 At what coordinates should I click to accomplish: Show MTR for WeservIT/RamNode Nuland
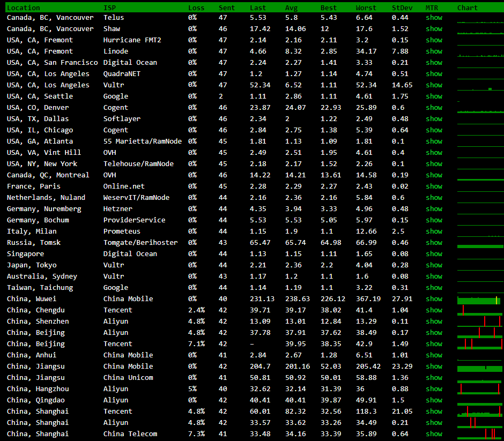(x=434, y=198)
